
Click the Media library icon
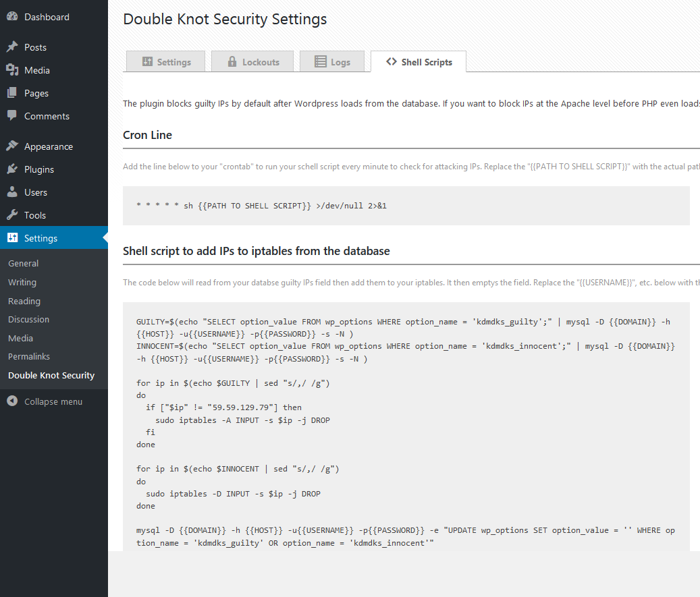(12, 70)
